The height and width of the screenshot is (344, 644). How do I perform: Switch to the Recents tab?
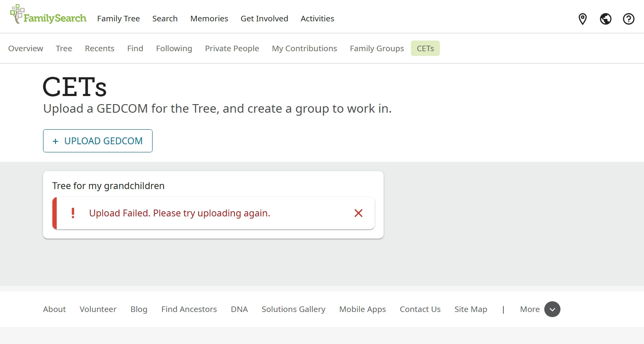[x=100, y=48]
